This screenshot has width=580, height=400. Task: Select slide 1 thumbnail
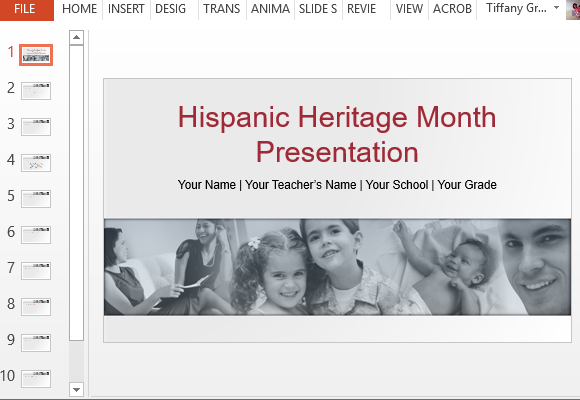pos(36,55)
